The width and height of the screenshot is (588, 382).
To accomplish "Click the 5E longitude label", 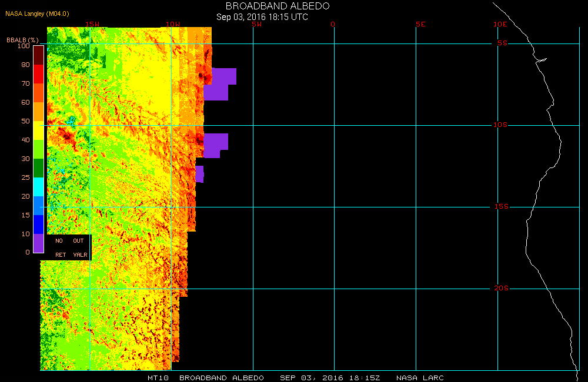I will coord(420,25).
